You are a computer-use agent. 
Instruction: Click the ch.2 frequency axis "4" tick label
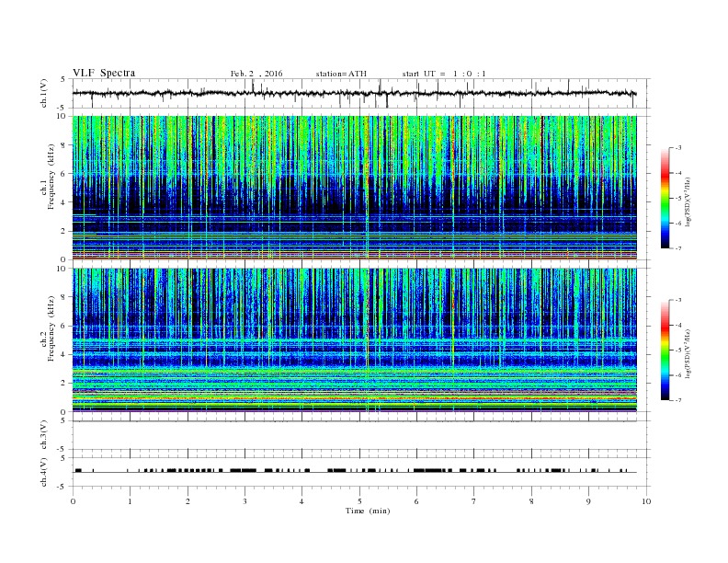click(x=63, y=355)
